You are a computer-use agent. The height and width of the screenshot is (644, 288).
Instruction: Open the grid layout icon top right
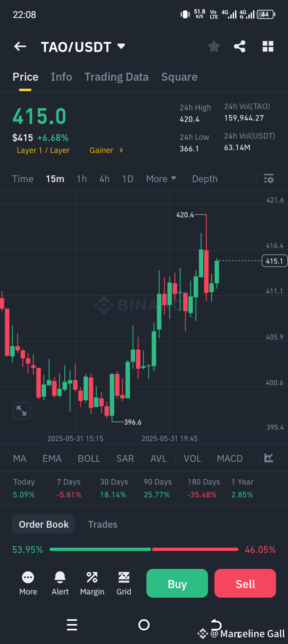click(x=268, y=46)
